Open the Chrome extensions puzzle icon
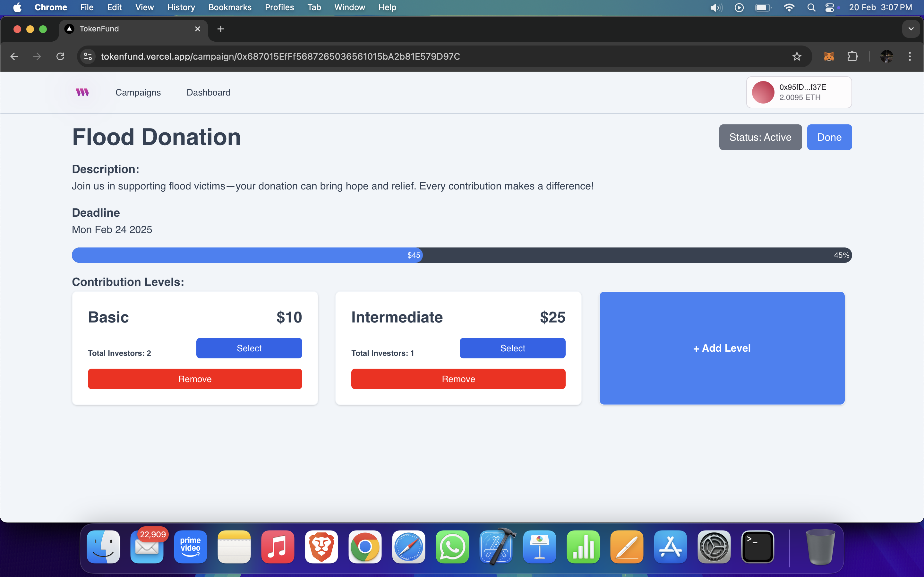This screenshot has width=924, height=577. coord(852,56)
